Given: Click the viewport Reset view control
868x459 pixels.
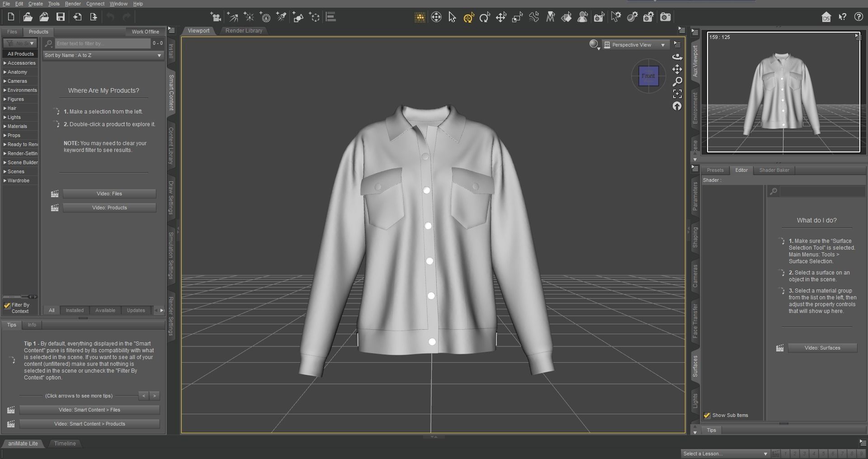Looking at the screenshot, I should point(677,106).
